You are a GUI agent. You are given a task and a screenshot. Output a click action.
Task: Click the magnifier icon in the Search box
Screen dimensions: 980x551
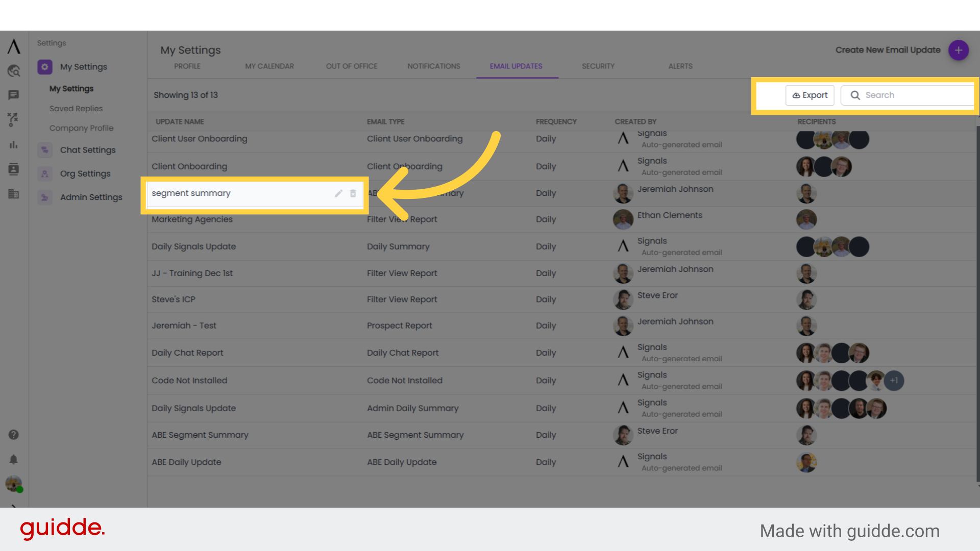[x=855, y=95]
